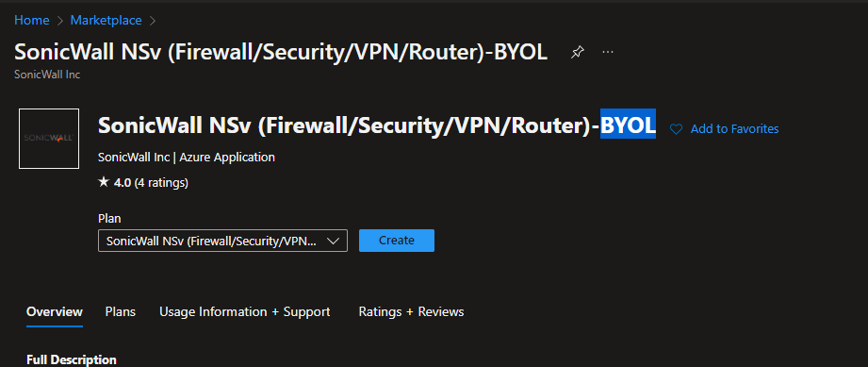Navigate to Home breadcrumb link

click(x=31, y=21)
